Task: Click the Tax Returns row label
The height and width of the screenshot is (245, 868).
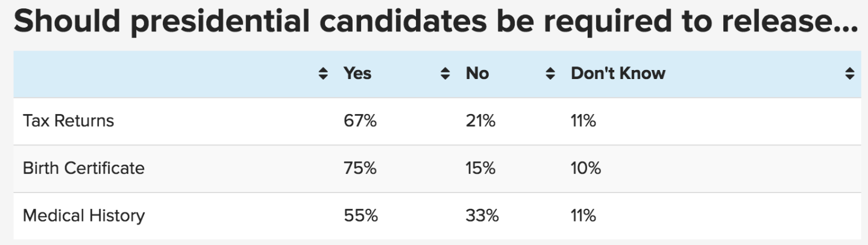Action: pyautogui.click(x=68, y=121)
